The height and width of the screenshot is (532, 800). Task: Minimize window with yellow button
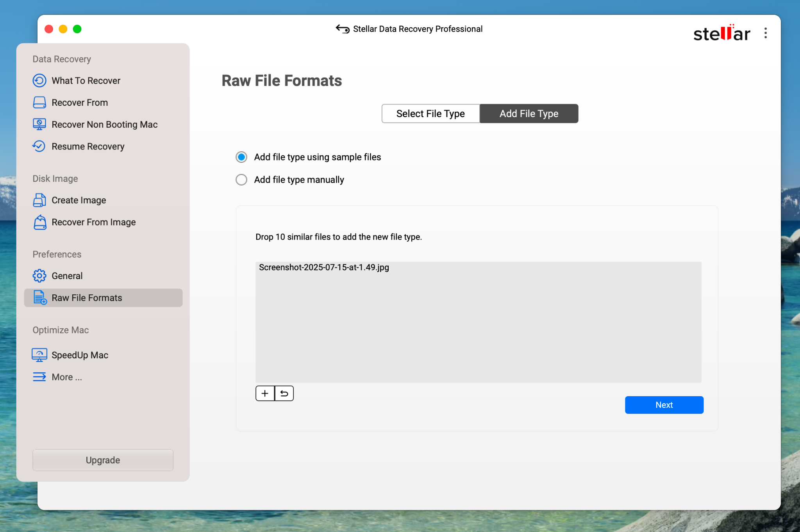point(63,29)
